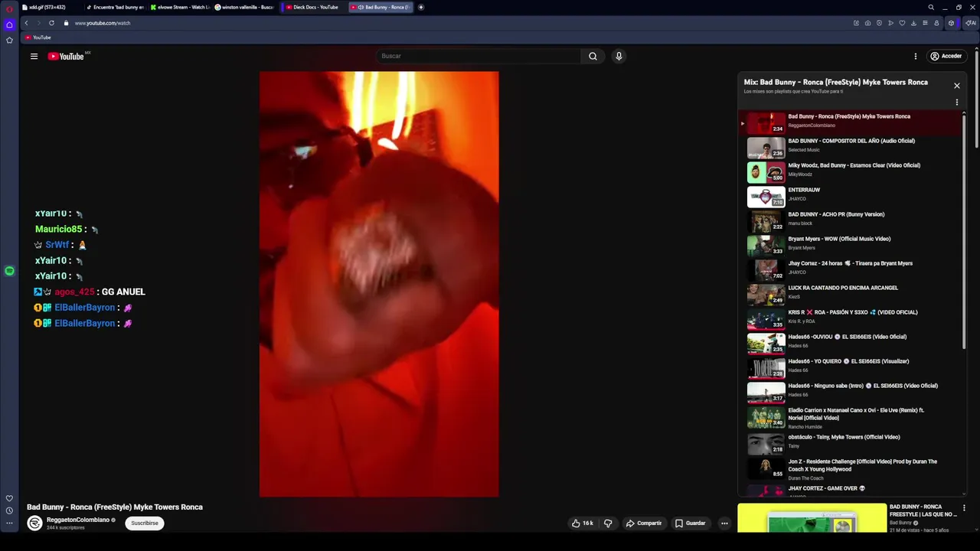Like the video (16 k)

[x=582, y=523]
